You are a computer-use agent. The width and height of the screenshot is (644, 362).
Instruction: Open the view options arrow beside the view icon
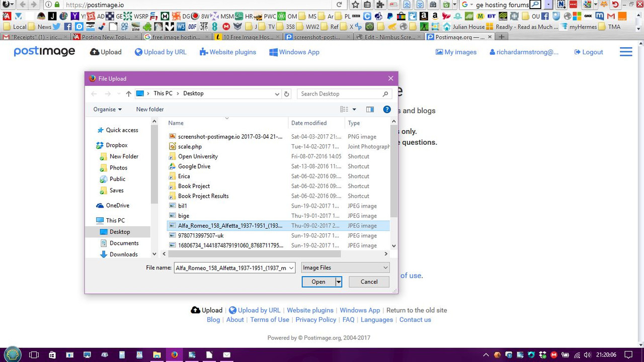(354, 109)
